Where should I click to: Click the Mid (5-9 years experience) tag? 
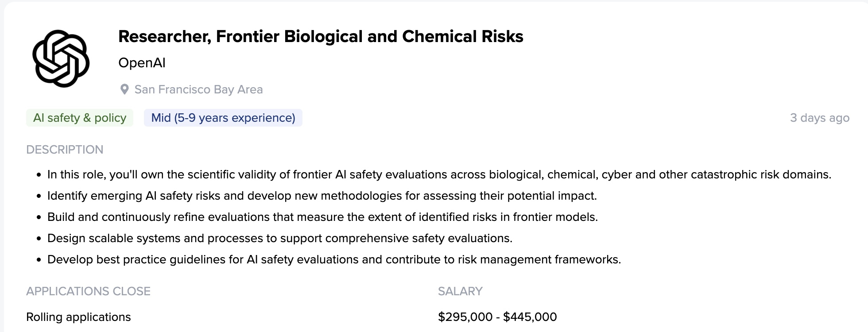click(x=223, y=118)
